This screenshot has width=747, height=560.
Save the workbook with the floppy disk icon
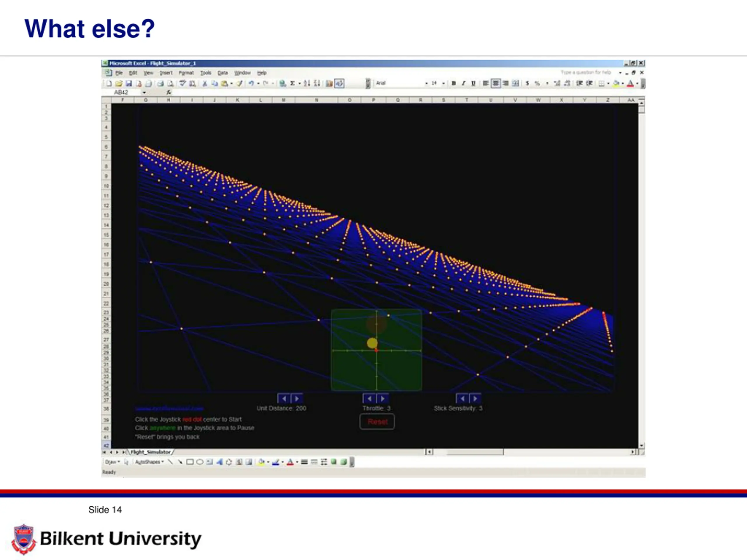point(128,83)
